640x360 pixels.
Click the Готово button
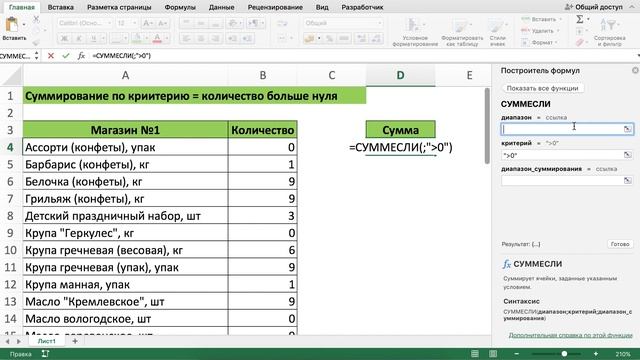620,244
